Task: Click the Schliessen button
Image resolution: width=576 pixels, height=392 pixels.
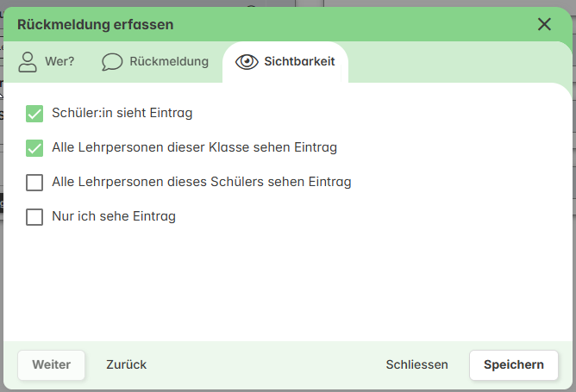Action: click(x=417, y=364)
